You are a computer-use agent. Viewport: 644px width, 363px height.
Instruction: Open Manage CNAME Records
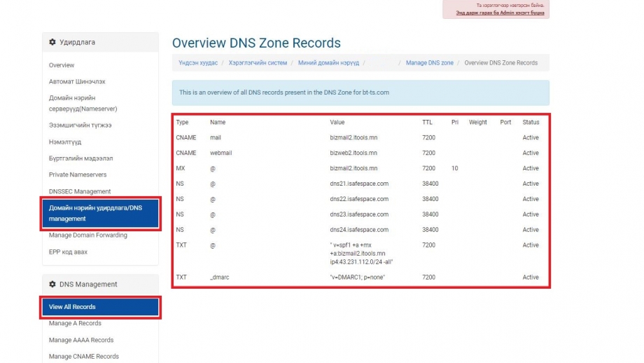point(84,357)
